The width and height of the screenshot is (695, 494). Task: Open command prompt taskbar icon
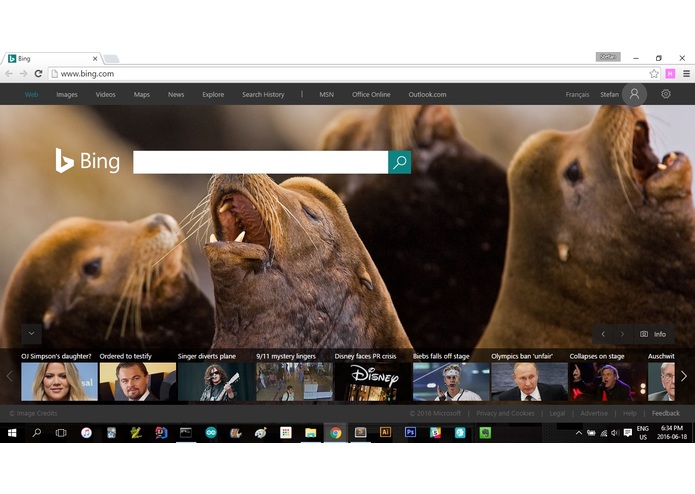click(186, 433)
